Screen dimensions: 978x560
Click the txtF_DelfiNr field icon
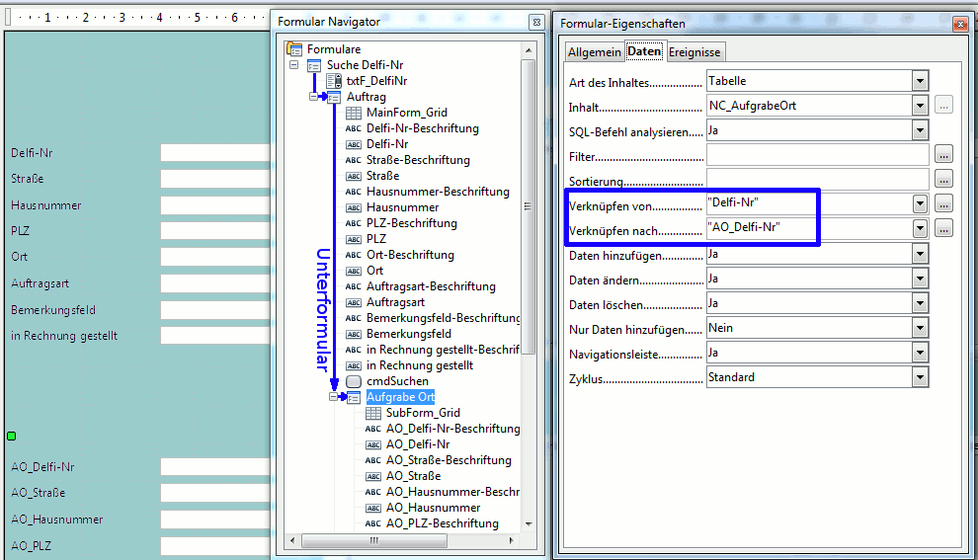pos(334,81)
